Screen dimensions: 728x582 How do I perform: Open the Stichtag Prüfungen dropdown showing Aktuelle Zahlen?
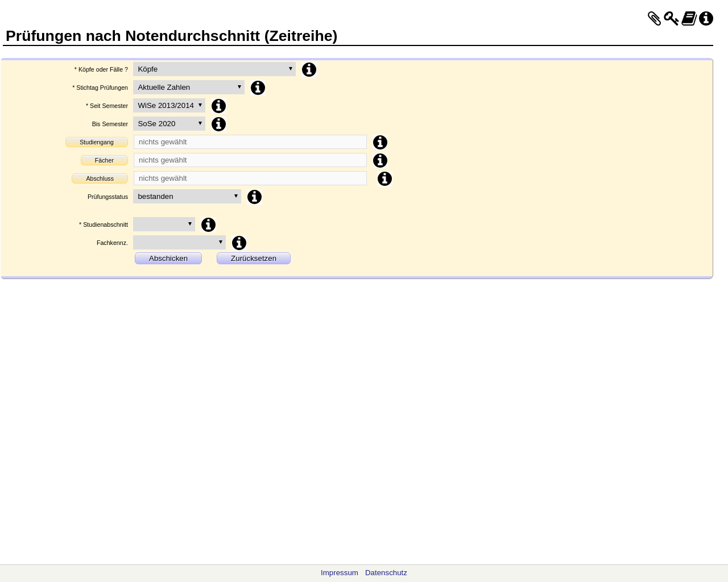click(189, 87)
